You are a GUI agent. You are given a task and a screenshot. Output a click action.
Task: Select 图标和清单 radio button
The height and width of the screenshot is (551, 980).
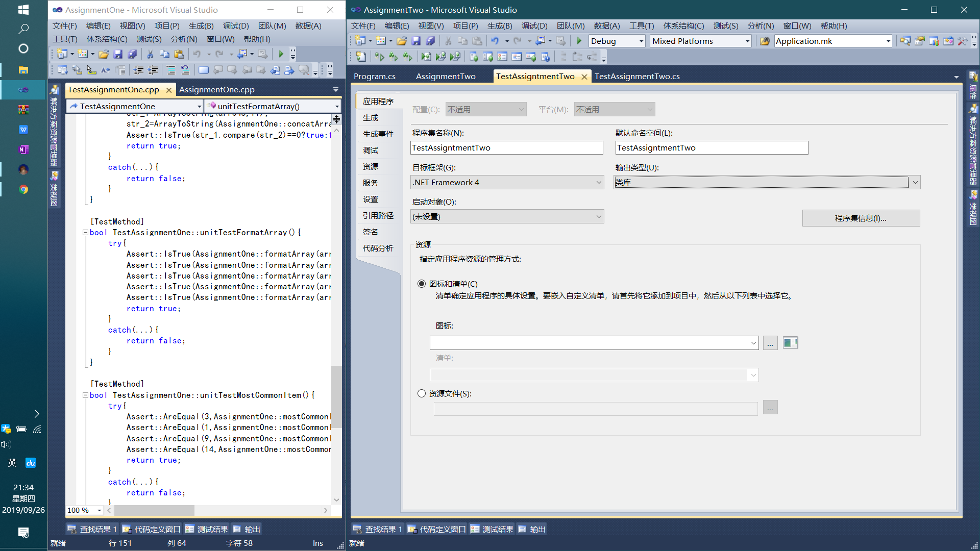422,284
